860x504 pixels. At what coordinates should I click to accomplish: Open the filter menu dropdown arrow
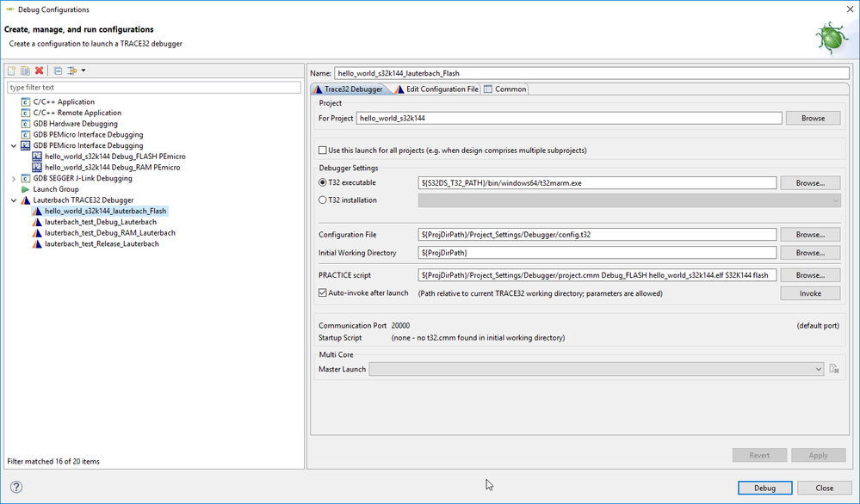click(84, 71)
